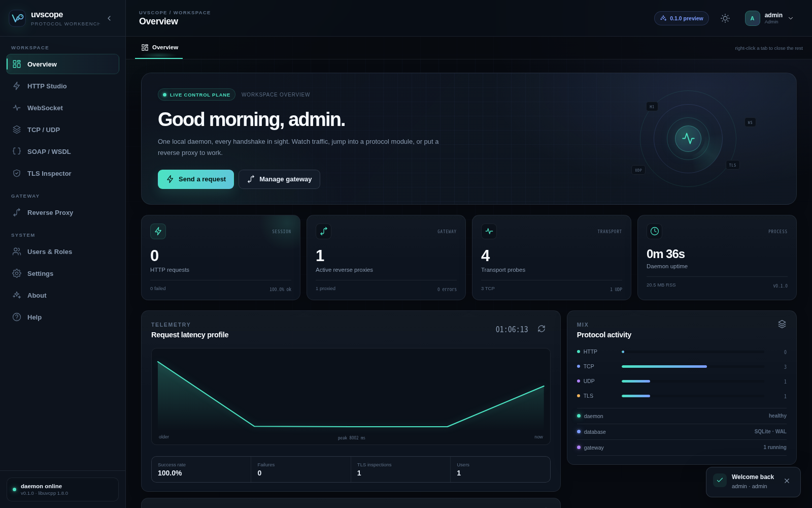
Task: Open the WebSocket module
Action: click(63, 108)
